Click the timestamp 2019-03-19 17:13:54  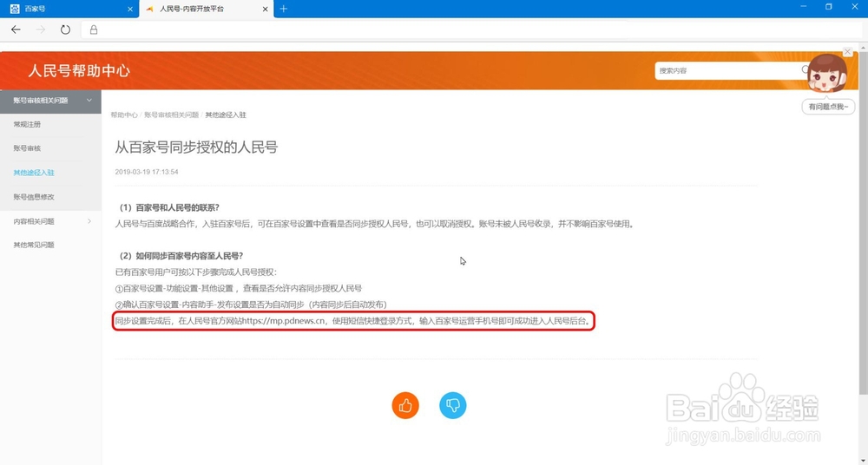(x=147, y=172)
